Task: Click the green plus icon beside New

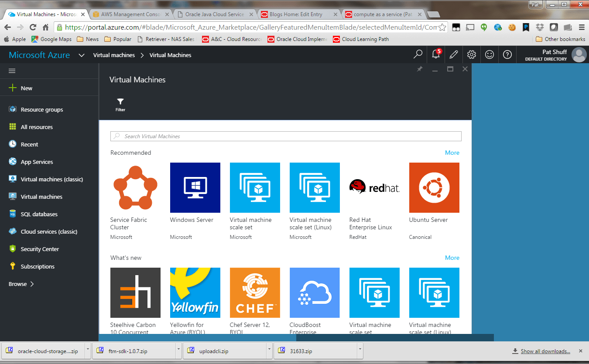Action: coord(13,88)
